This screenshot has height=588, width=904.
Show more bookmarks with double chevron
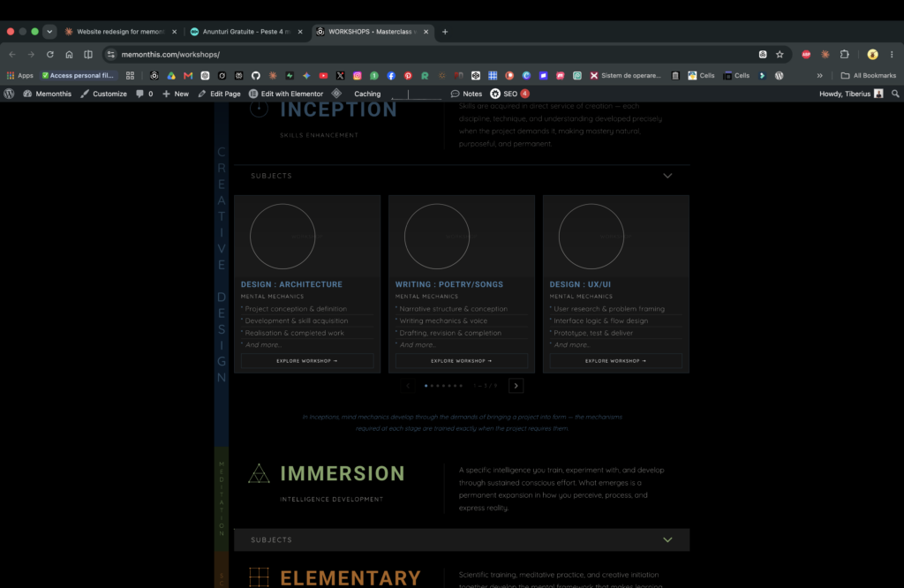tap(819, 76)
